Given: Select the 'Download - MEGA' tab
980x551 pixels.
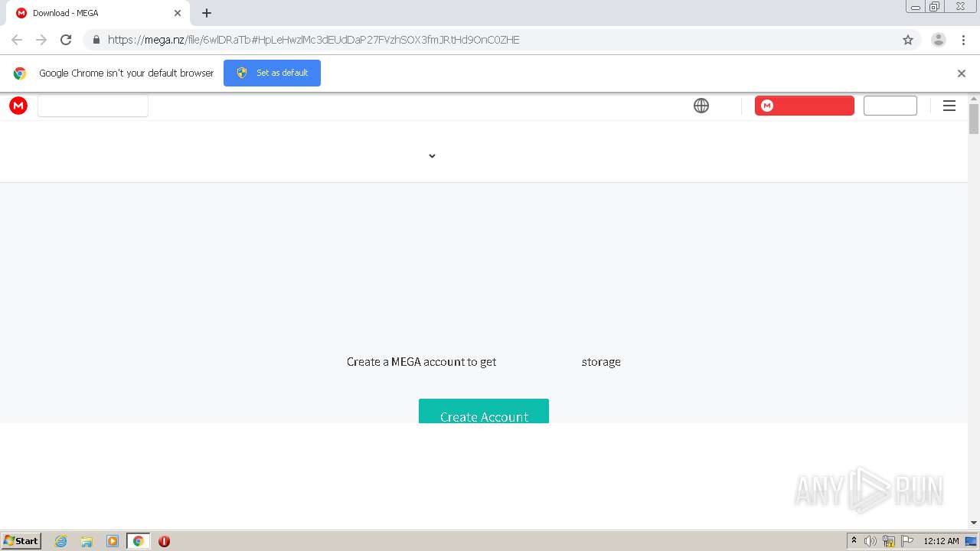Looking at the screenshot, I should click(x=98, y=13).
